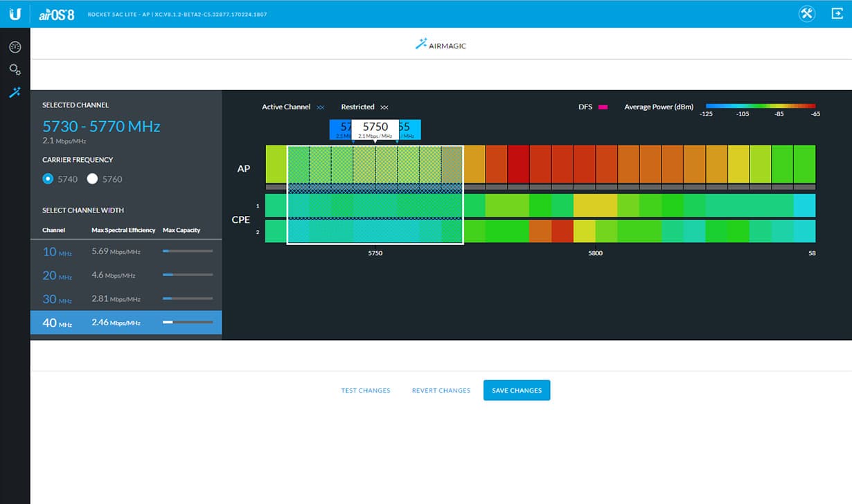The image size is (852, 504).
Task: Open the Tools menu icon
Action: (x=806, y=14)
